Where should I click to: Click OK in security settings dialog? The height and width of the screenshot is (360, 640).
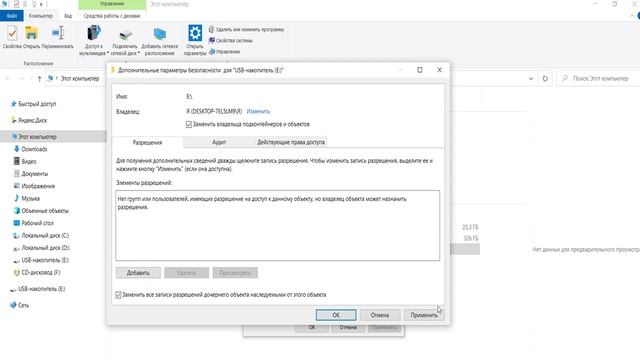[336, 315]
